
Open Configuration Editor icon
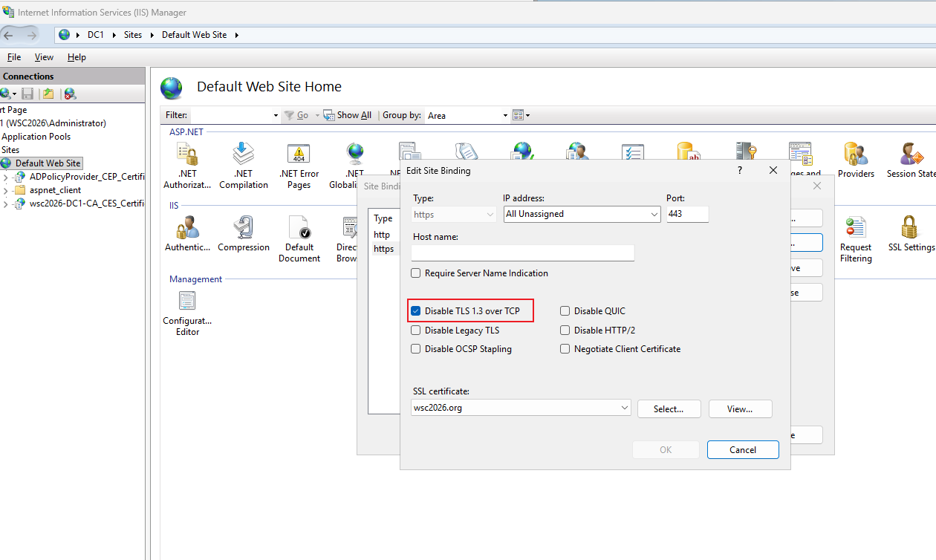(187, 313)
